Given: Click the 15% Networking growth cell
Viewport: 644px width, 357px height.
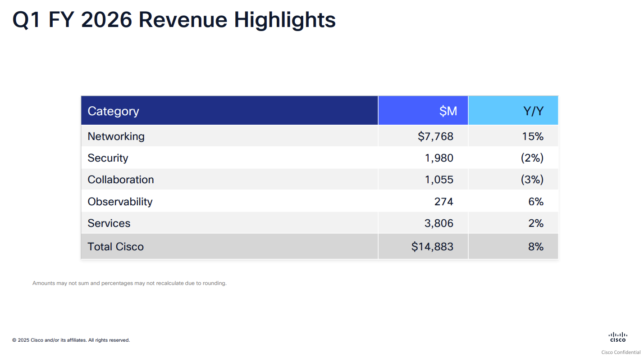Looking at the screenshot, I should 533,136.
